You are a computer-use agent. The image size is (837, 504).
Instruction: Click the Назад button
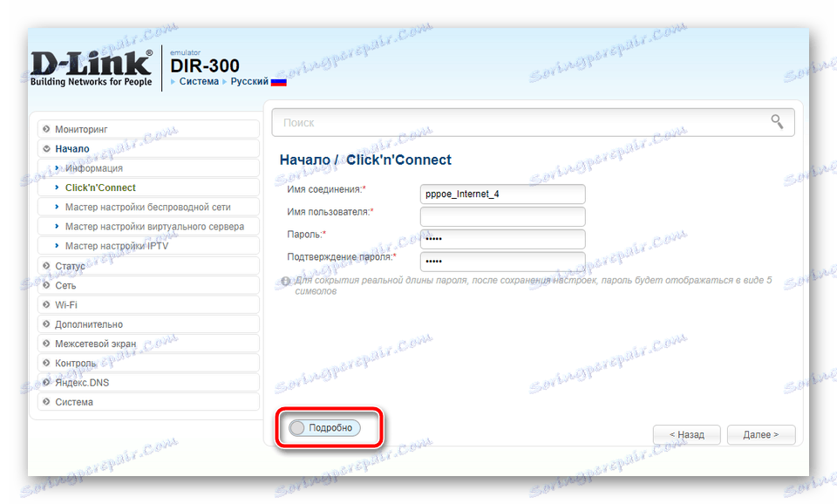point(686,434)
